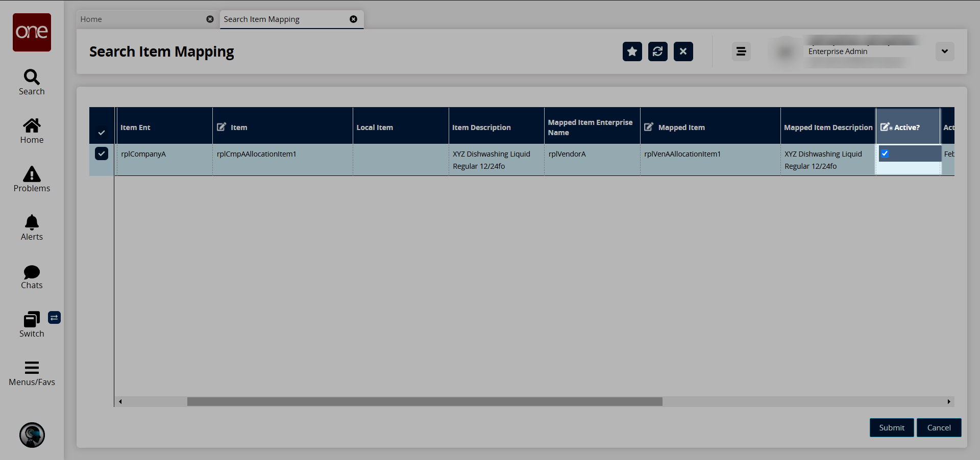
Task: Close the Home tab
Action: pos(210,19)
